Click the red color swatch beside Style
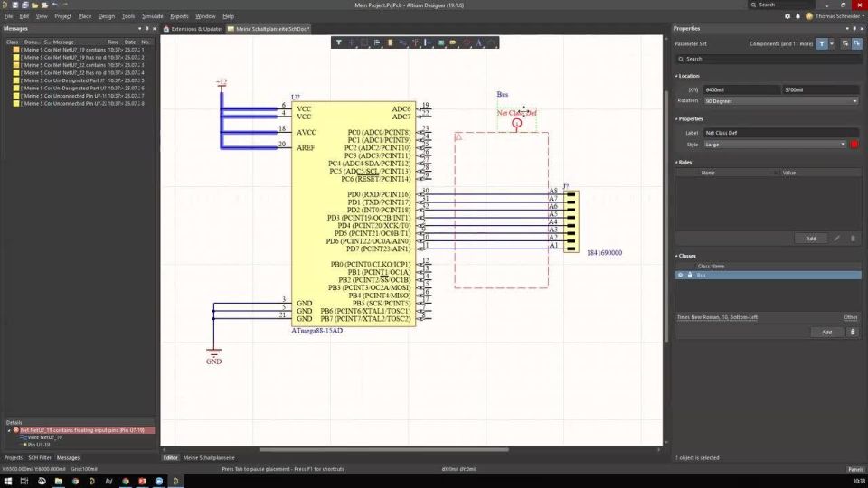Screen dimensions: 868x488 (854, 145)
